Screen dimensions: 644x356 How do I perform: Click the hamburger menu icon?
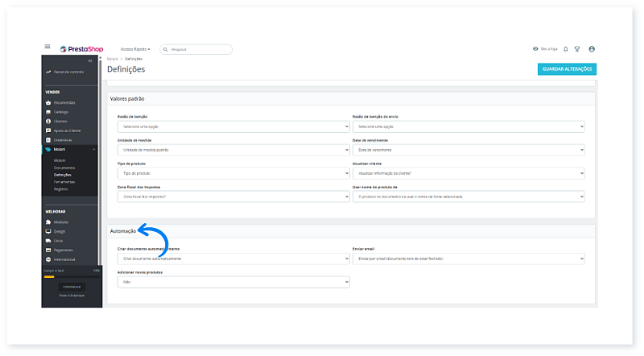point(47,48)
